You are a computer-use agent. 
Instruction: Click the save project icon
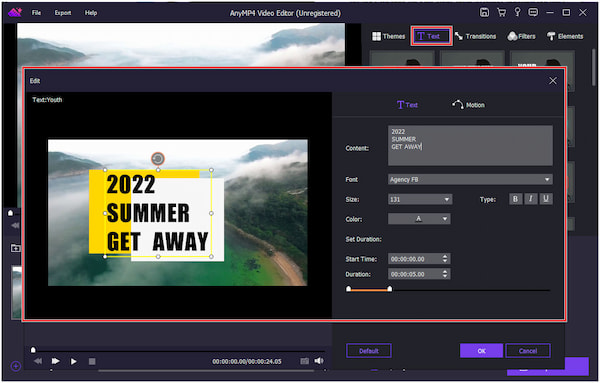click(x=484, y=12)
